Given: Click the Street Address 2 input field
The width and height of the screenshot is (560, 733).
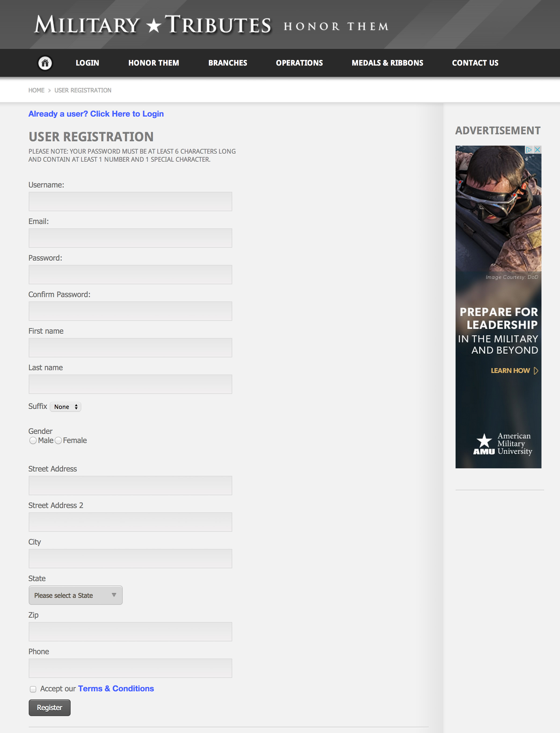Looking at the screenshot, I should 130,522.
